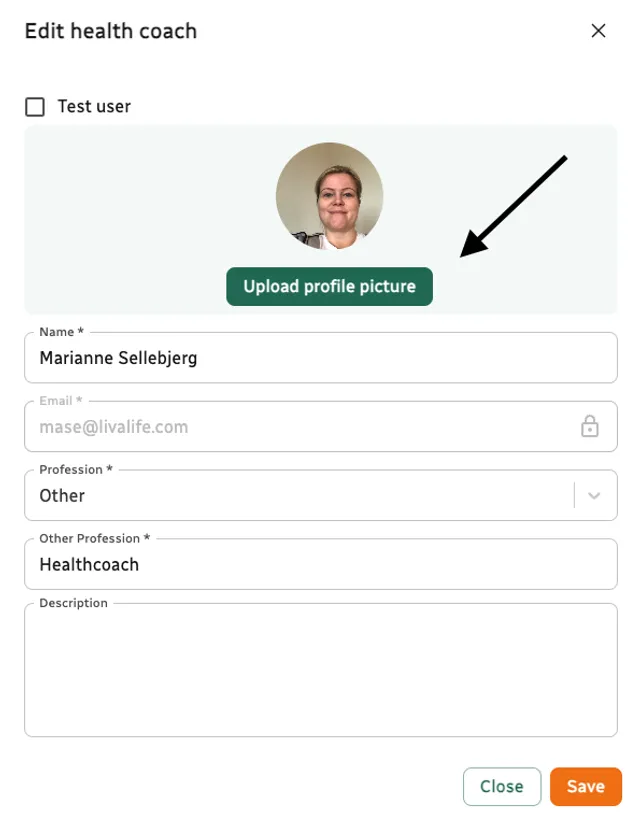Close the dialog with the X icon
Screen dimensions: 640x824
click(599, 31)
